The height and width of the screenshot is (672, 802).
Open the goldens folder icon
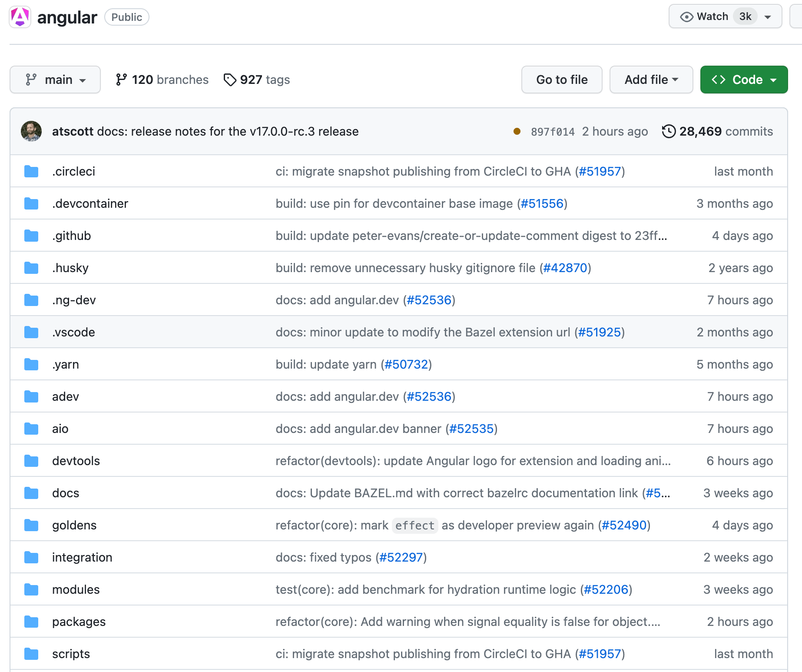(31, 525)
